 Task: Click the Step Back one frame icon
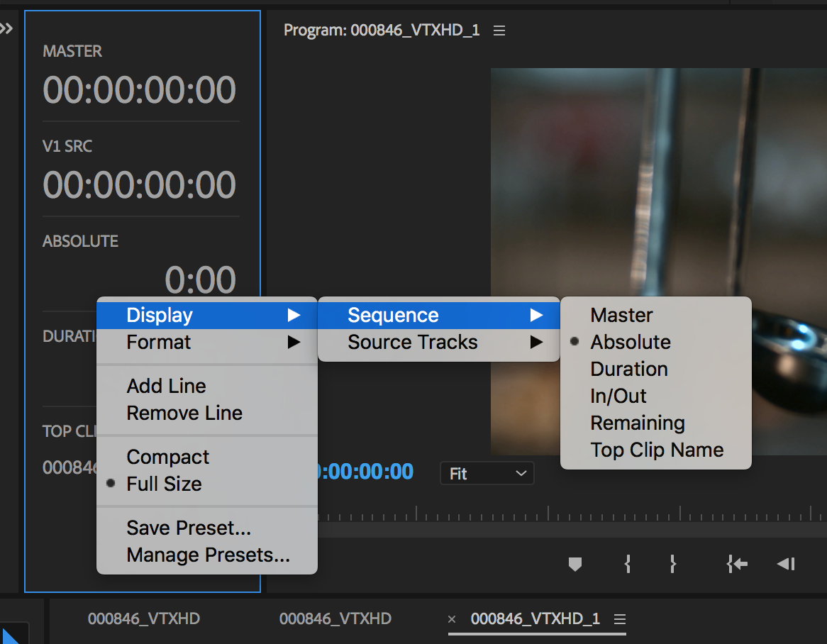coord(786,564)
